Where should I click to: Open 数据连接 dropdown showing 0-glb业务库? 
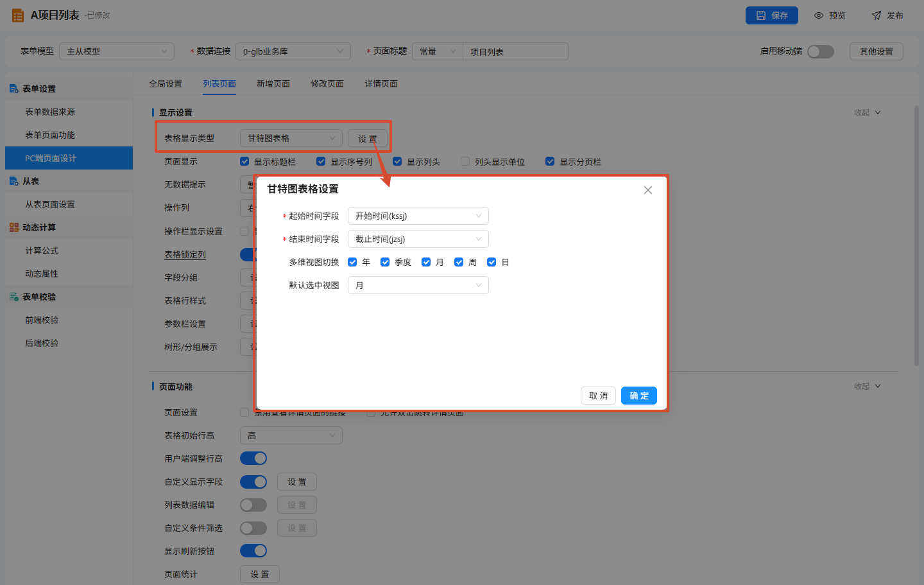click(293, 51)
